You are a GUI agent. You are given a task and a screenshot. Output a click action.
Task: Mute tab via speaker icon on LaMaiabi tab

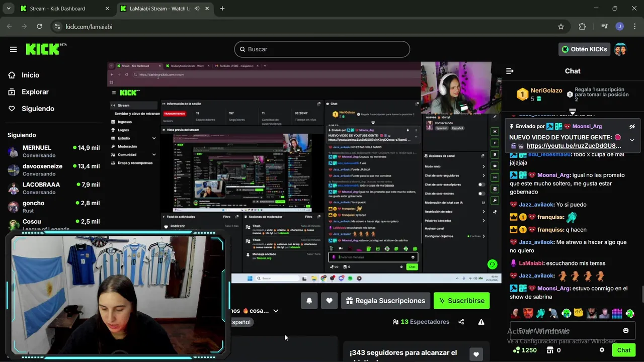[x=197, y=9]
